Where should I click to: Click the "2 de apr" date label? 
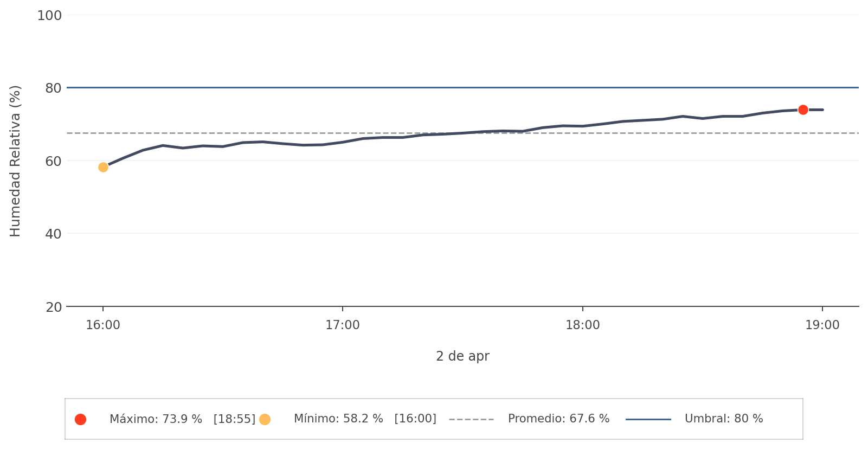click(462, 356)
